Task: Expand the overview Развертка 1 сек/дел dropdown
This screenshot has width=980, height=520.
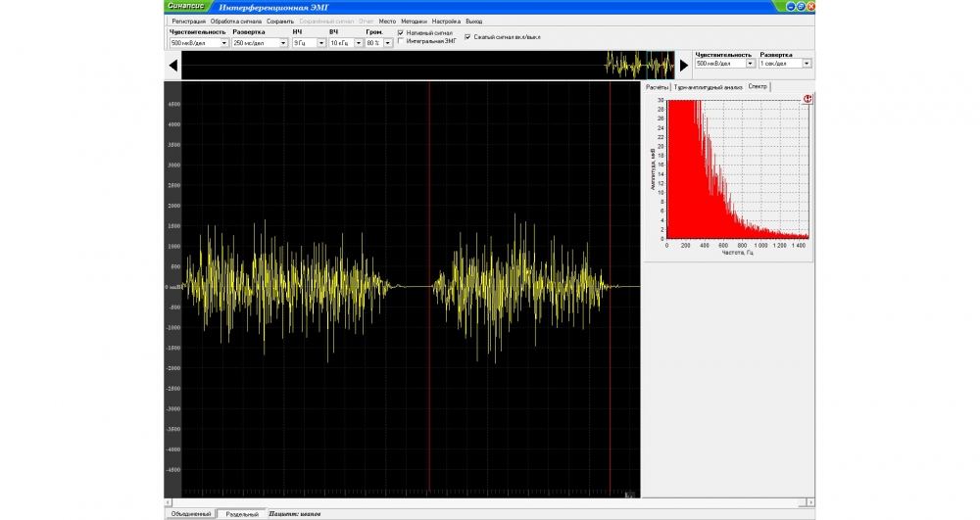Action: tap(807, 64)
